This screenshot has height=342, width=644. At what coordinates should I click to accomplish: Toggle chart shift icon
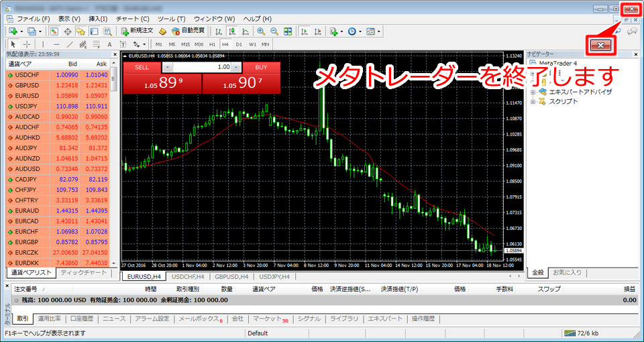click(317, 32)
